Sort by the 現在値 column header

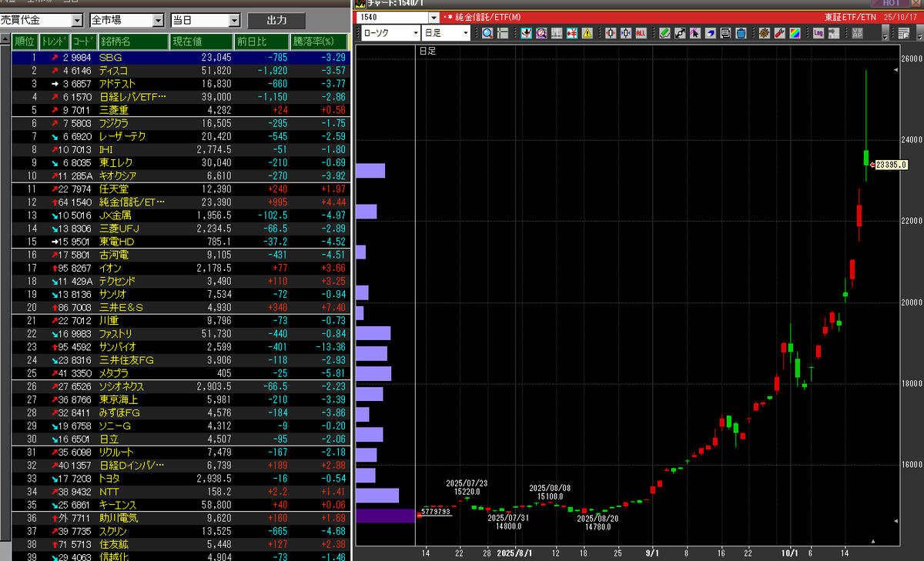click(201, 42)
